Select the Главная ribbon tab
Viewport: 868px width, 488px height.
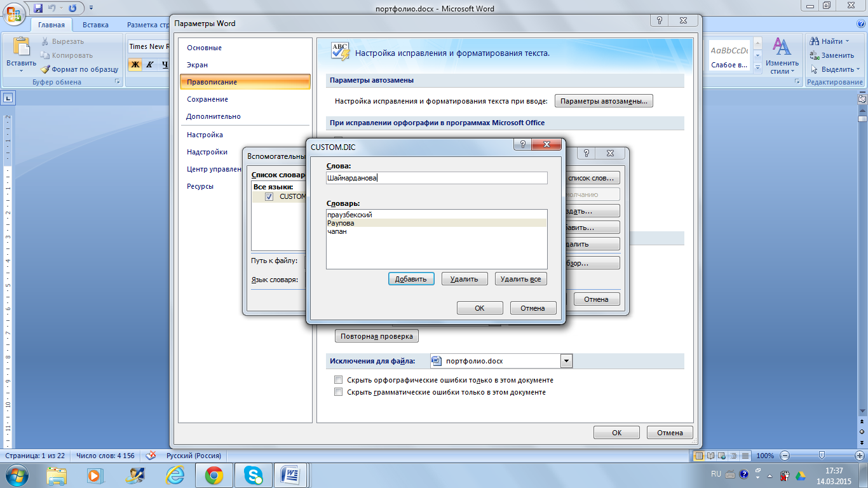(x=51, y=25)
